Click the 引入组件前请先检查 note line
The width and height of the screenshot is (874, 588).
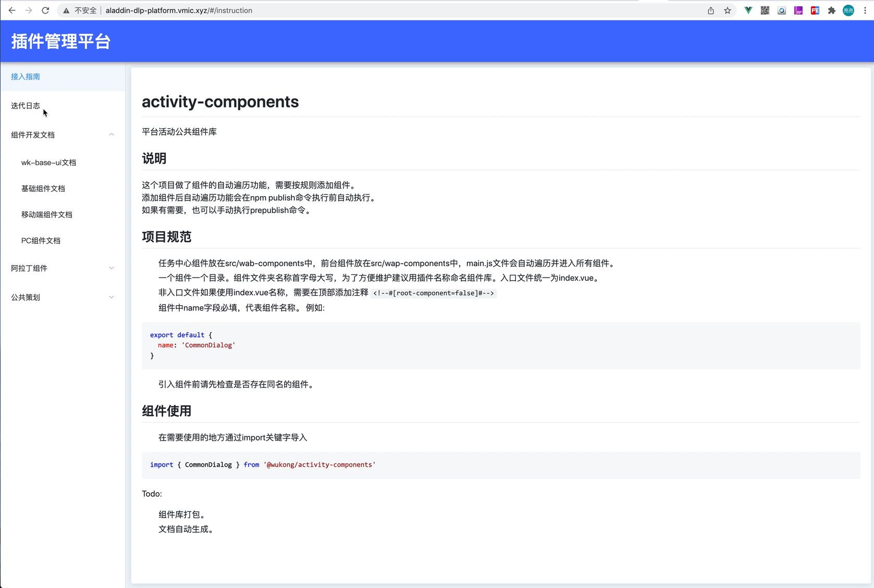(237, 384)
